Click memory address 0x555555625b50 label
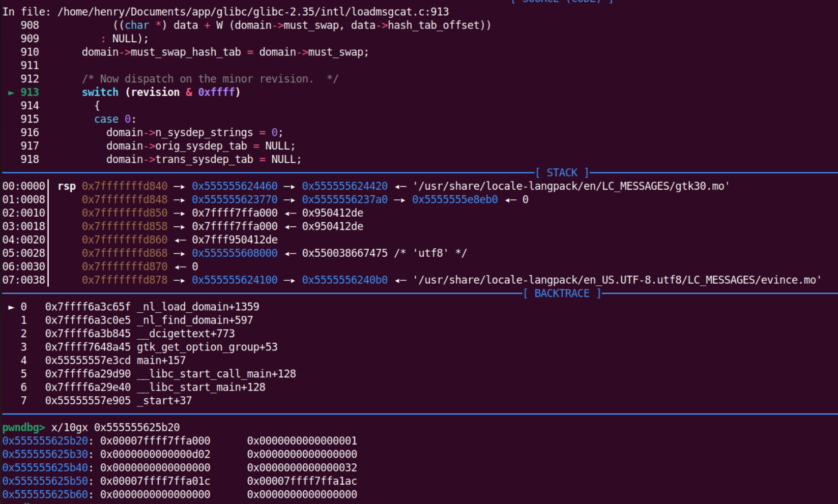This screenshot has width=838, height=504. click(45, 481)
